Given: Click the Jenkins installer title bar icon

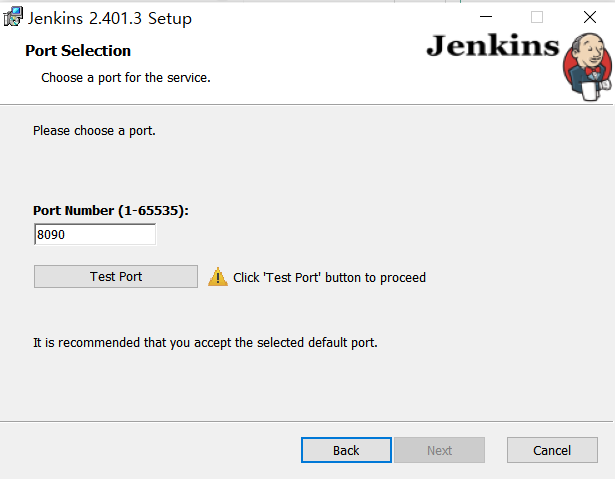Looking at the screenshot, I should 13,17.
